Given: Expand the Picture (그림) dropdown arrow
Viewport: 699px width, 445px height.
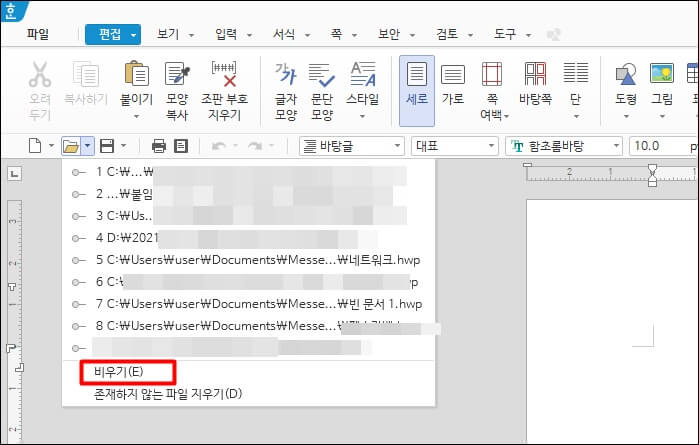Looking at the screenshot, I should [x=662, y=117].
